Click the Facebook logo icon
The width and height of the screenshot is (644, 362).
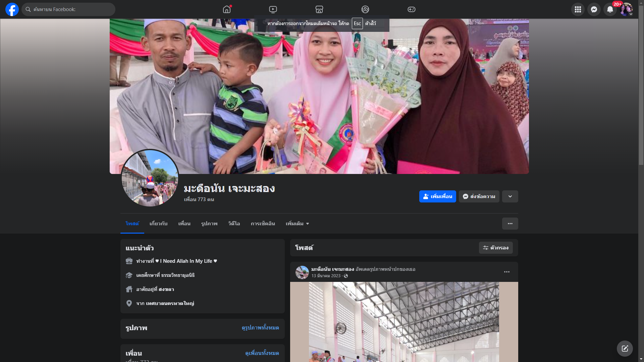[12, 9]
